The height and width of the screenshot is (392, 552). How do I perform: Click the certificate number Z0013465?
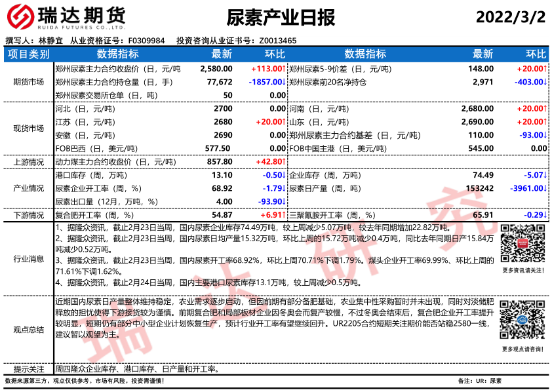[278, 41]
